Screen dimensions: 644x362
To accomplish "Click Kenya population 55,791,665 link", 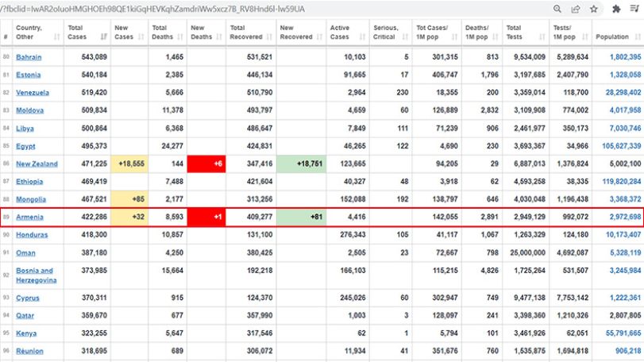I will pos(623,333).
